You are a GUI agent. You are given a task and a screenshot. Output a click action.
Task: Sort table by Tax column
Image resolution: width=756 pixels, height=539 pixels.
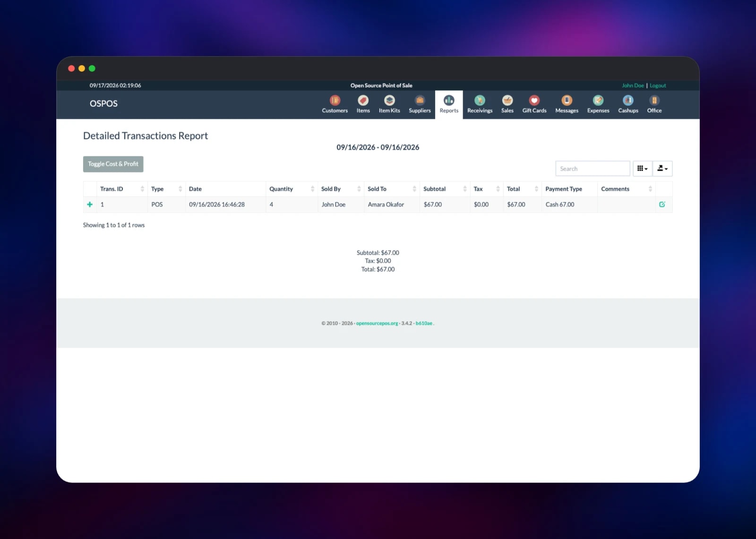(487, 189)
